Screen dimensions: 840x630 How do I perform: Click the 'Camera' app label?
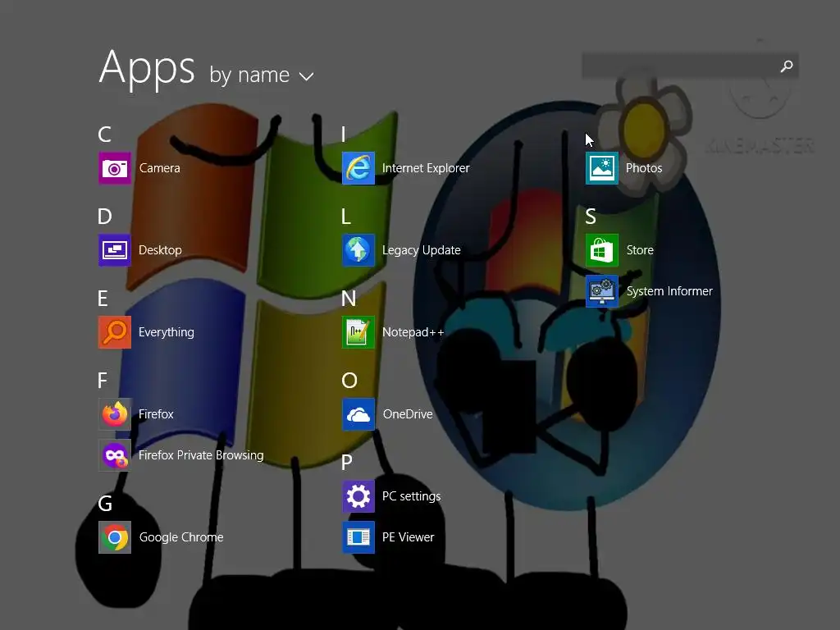(x=160, y=168)
